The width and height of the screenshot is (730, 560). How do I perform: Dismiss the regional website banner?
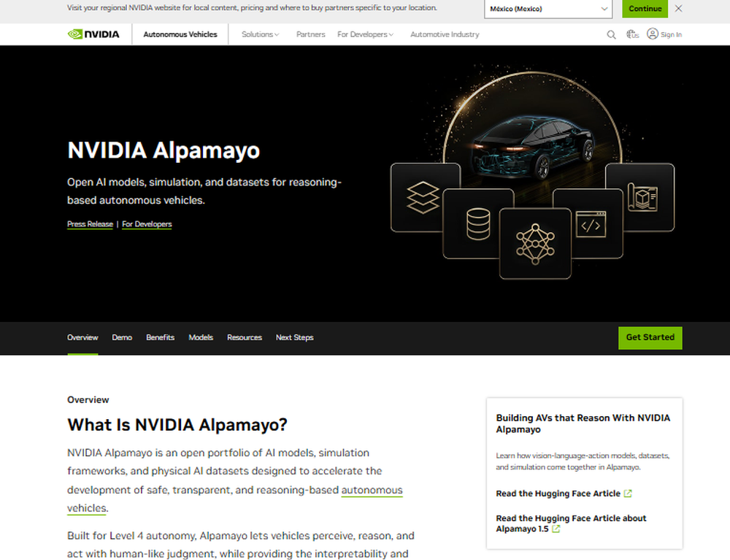point(678,8)
